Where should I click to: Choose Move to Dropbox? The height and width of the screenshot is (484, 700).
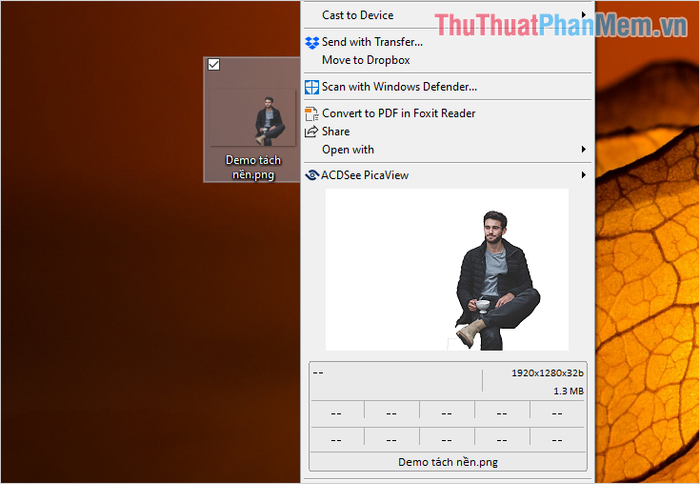(448, 60)
